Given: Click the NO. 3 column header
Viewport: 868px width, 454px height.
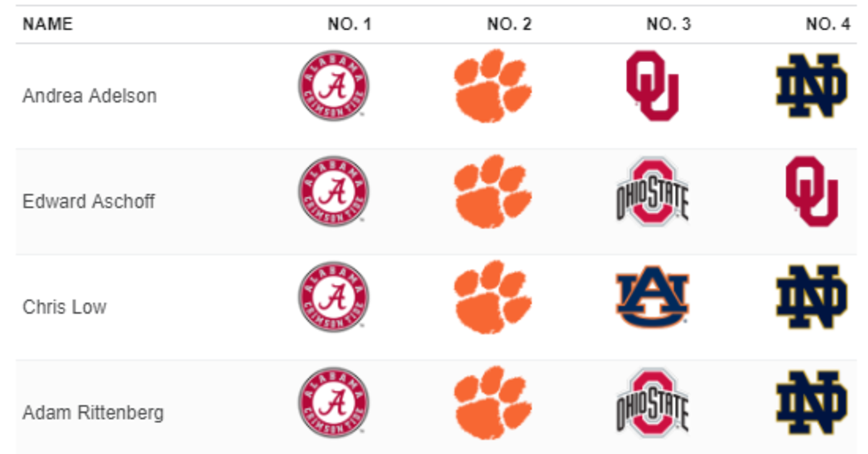Looking at the screenshot, I should tap(668, 24).
